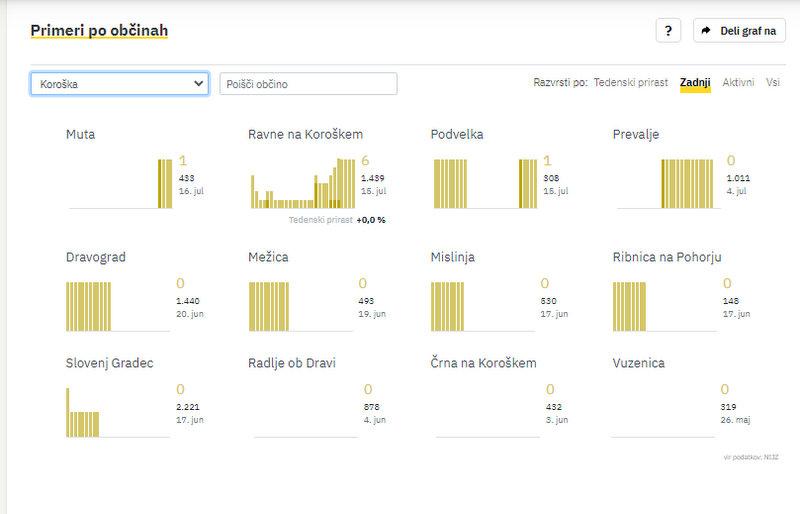Click the Ribnica na Pohorju title
800x514 pixels.
pos(667,257)
